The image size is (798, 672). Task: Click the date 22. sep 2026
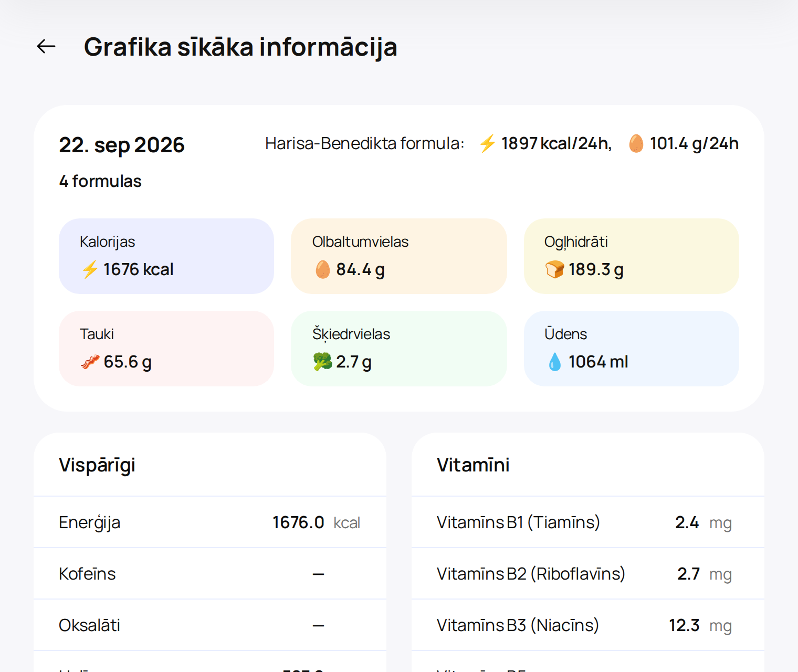pos(122,145)
